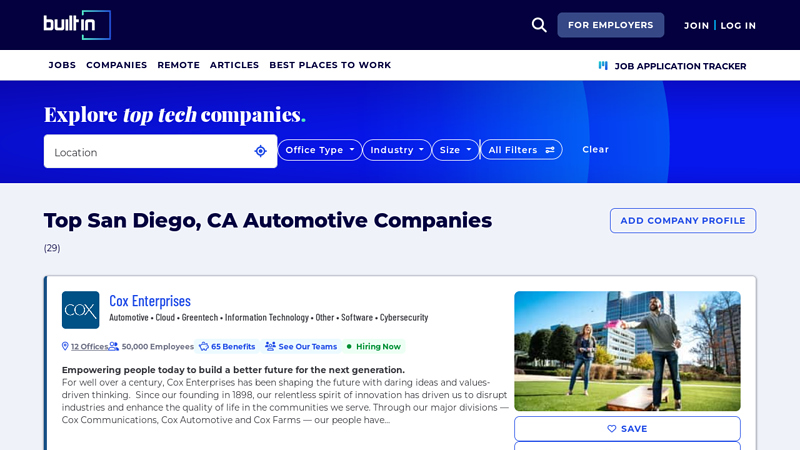Click the teams group icon
This screenshot has width=800, height=450.
(x=270, y=346)
